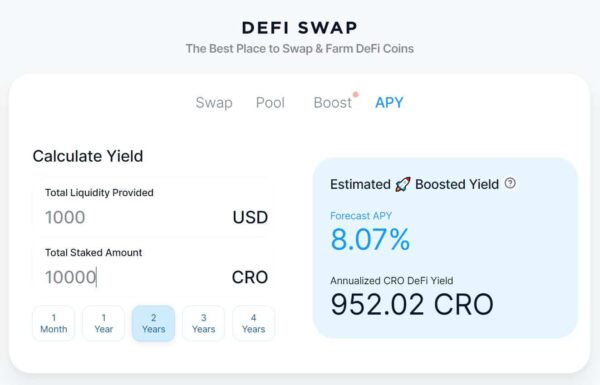Click the DEFI SWAP logo title

300,28
